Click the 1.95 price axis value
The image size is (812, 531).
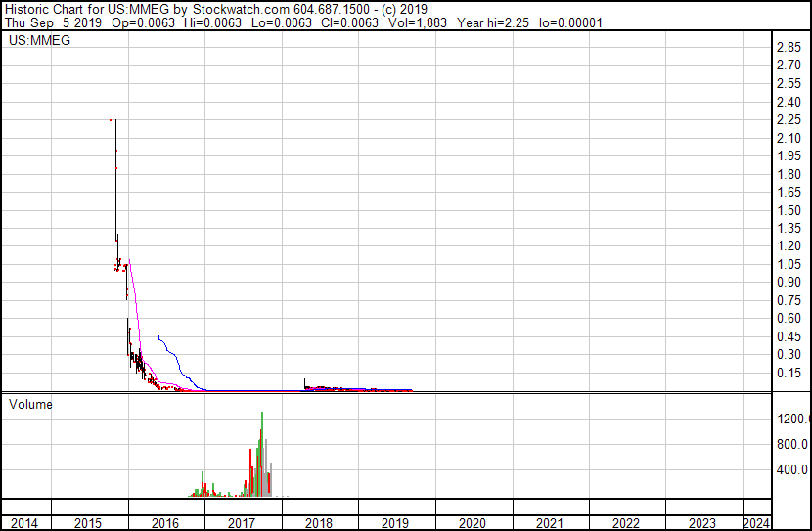tap(789, 155)
